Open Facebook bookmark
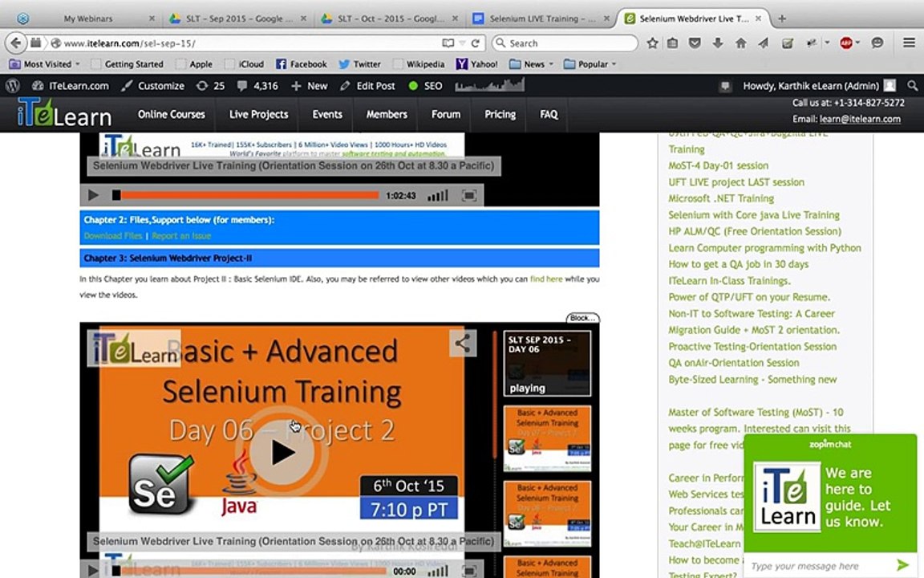This screenshot has height=578, width=924. (x=301, y=63)
